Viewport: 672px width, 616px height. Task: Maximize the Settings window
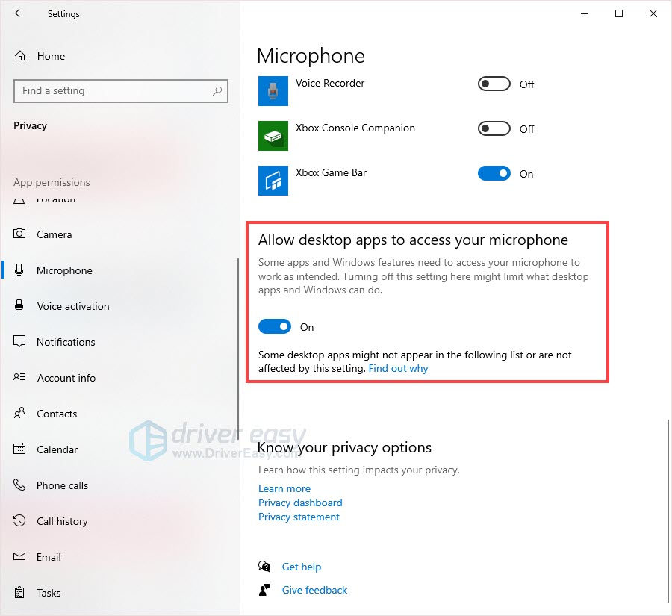click(x=619, y=13)
